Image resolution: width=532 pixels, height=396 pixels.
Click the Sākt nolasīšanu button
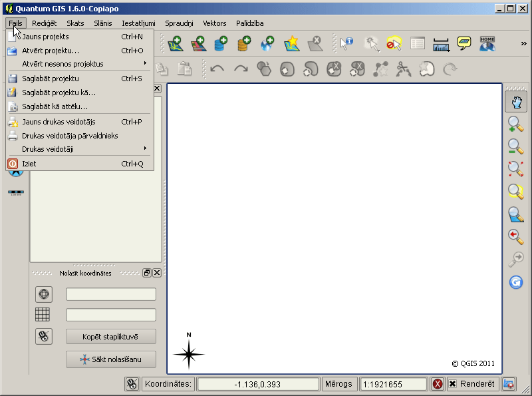[111, 359]
